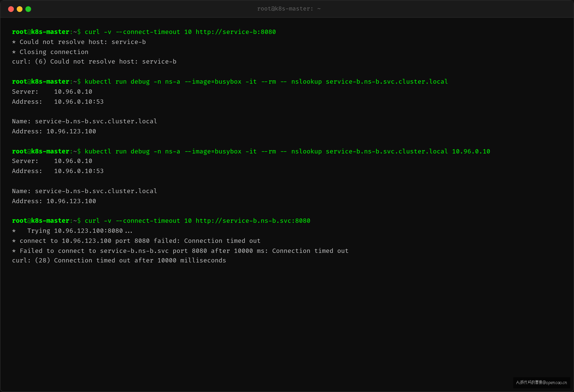
Task: Click the kubectl nslookup command ending in 10.96.0.10
Action: (287, 151)
